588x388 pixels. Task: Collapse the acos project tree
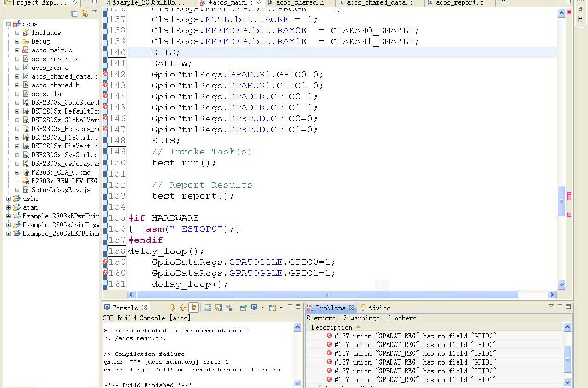tap(8, 24)
